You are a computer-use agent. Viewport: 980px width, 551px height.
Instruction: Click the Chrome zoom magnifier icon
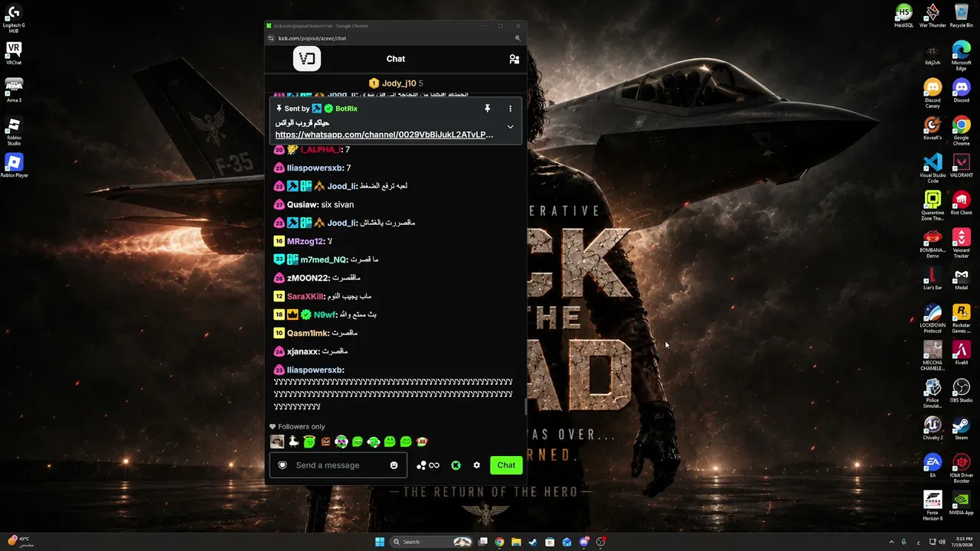coord(518,38)
